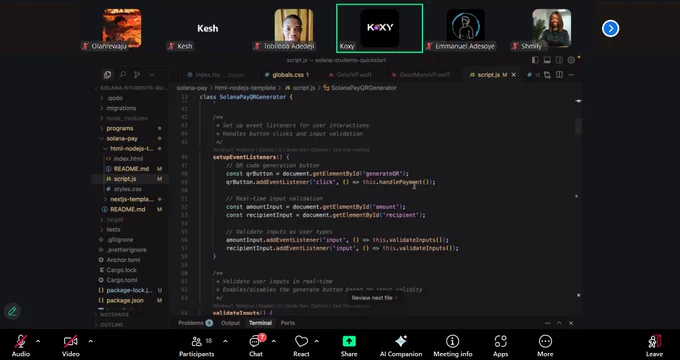Open Source Control view
The width and height of the screenshot is (680, 360).
pos(137,75)
